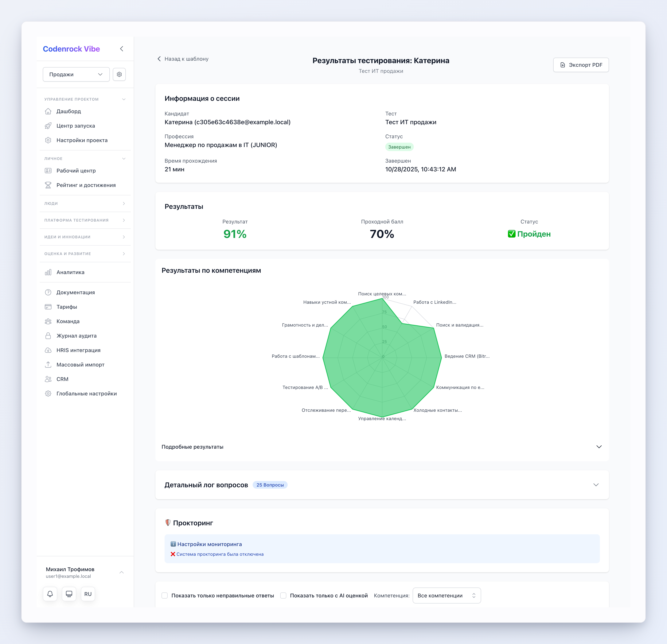
Task: Click the 91% result value
Action: [235, 234]
